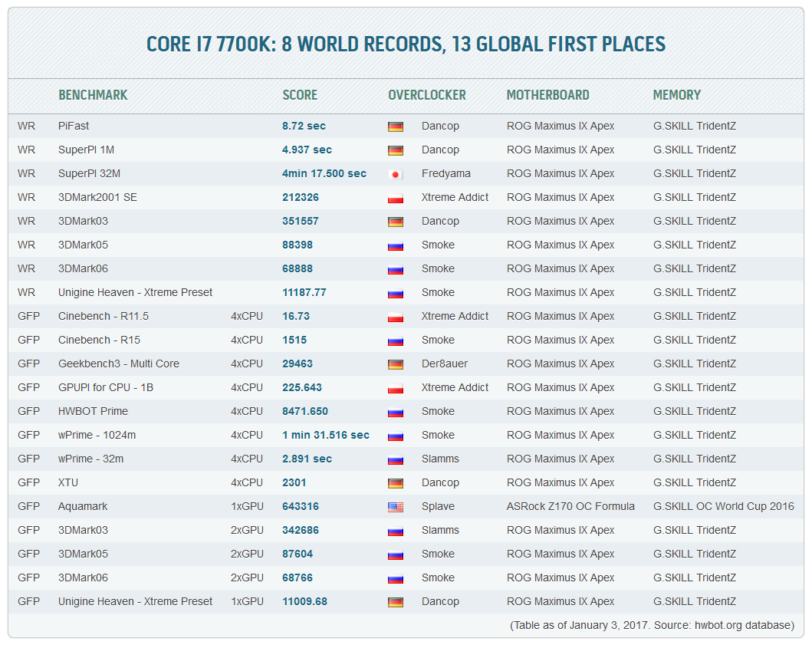812x645 pixels.
Task: Click the Polish flag in the Cinebench R11.5 row
Action: (396, 317)
